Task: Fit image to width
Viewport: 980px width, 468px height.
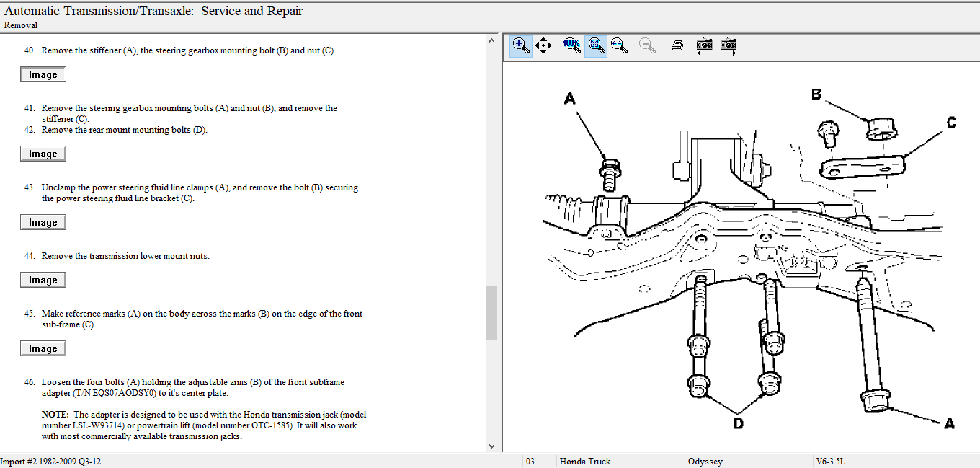Action: 619,46
